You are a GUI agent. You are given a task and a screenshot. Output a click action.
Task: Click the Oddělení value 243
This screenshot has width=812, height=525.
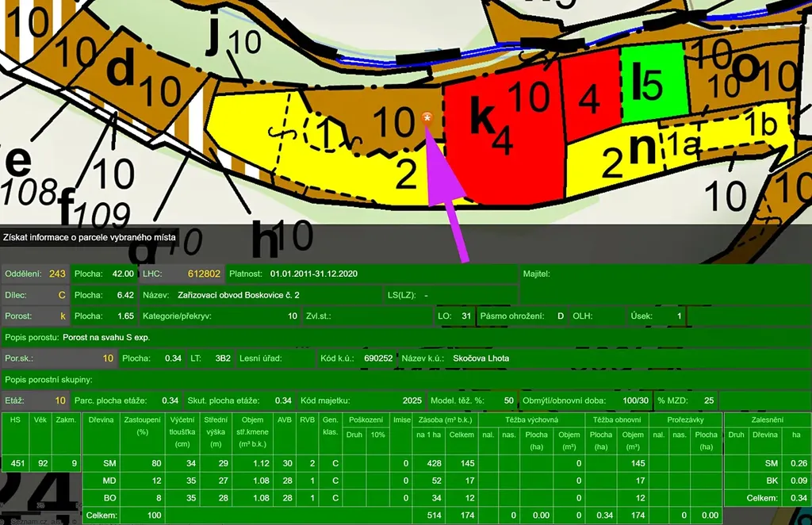coord(57,274)
